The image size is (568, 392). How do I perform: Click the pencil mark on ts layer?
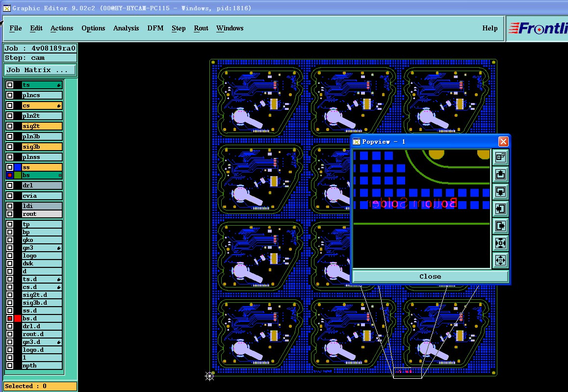(x=59, y=85)
